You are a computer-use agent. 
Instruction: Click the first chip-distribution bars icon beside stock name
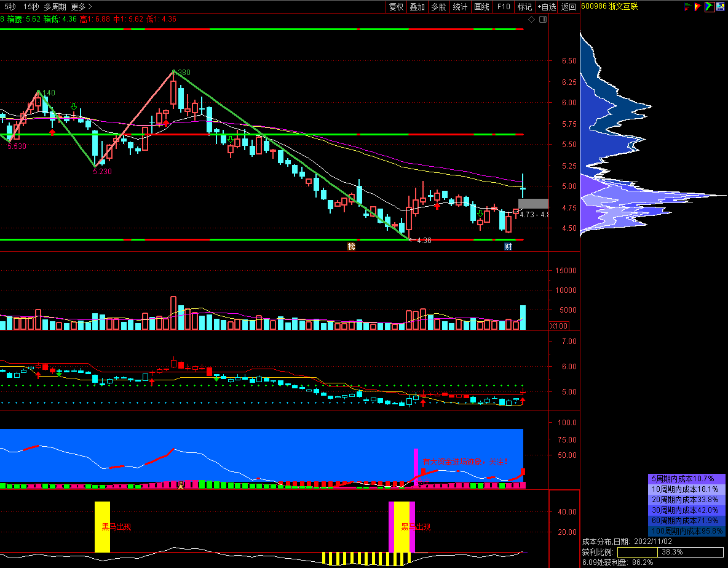point(687,7)
